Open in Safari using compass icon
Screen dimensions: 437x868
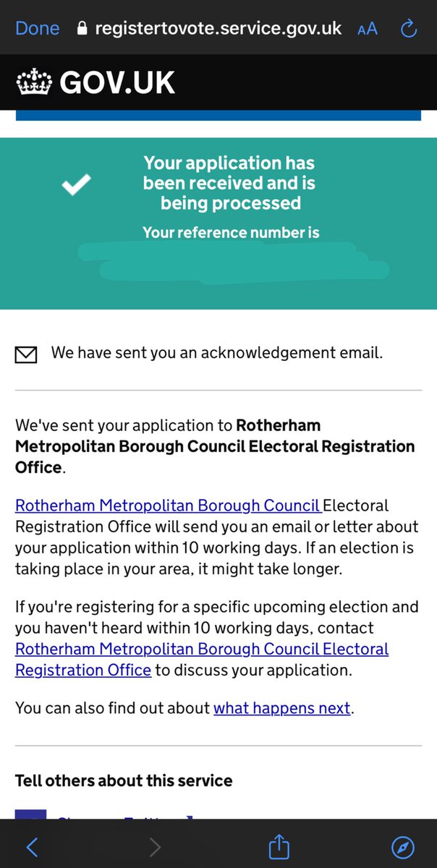(x=402, y=846)
